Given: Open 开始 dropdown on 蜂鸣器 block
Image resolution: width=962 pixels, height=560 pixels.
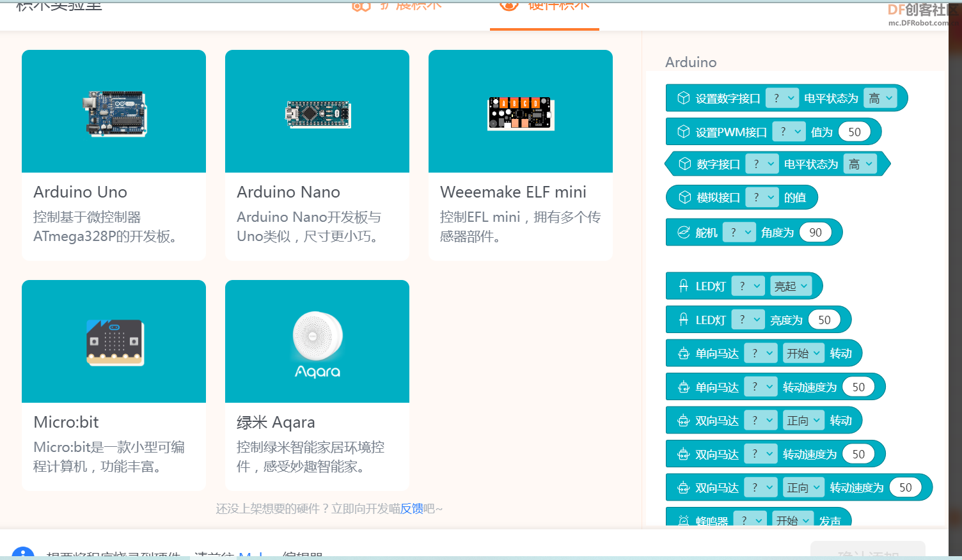Looking at the screenshot, I should (x=793, y=519).
